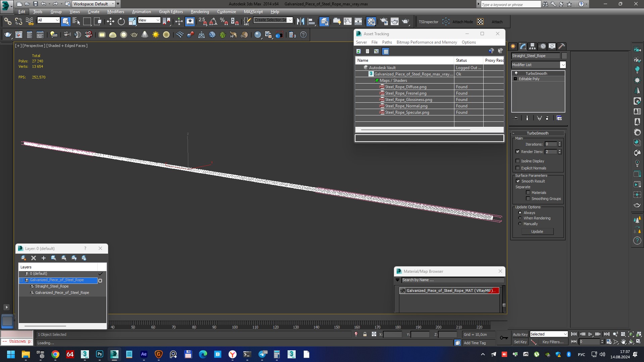Open Paths menu in Asset Tracking
Viewport: 644px width, 362px height.
(387, 42)
